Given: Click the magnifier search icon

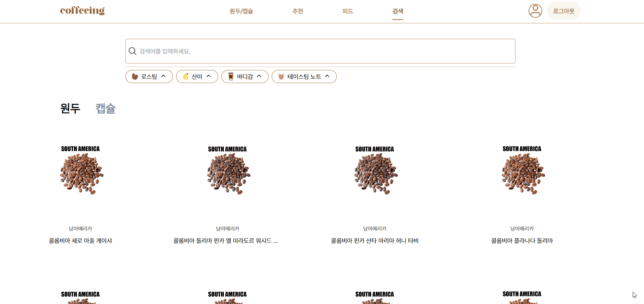Looking at the screenshot, I should tap(133, 51).
